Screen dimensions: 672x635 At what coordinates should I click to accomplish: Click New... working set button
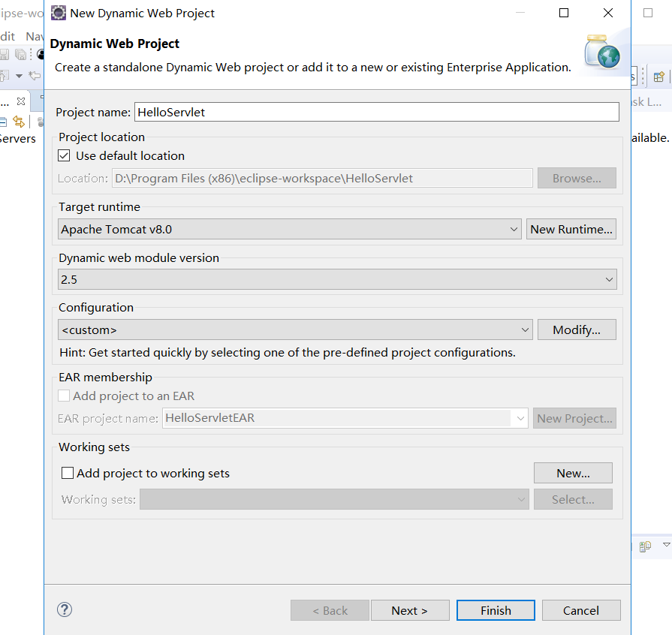point(573,473)
